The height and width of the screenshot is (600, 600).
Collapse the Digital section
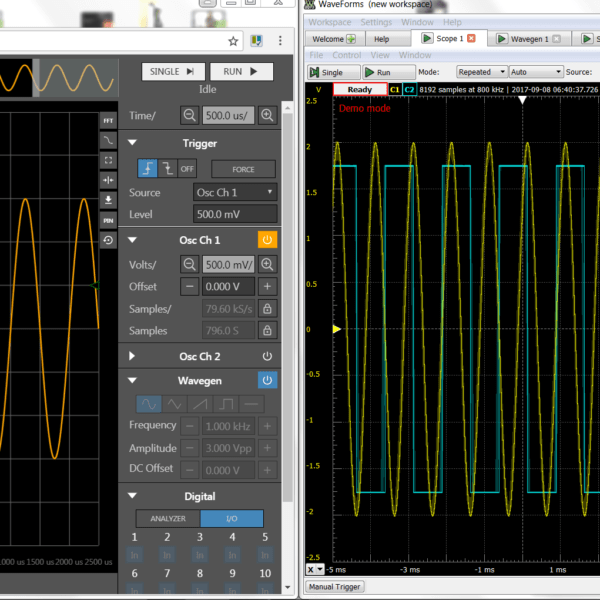[132, 496]
